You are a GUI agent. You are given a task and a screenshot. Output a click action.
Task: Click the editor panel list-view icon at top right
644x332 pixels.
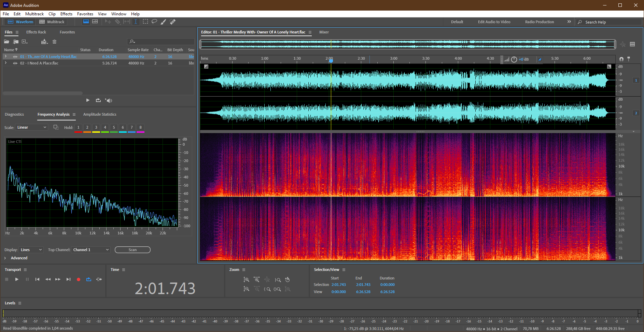click(x=632, y=44)
